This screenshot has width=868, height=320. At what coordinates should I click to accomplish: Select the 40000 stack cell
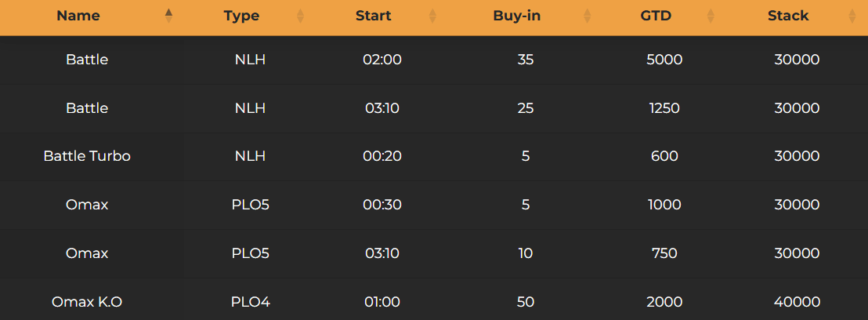[x=797, y=302]
